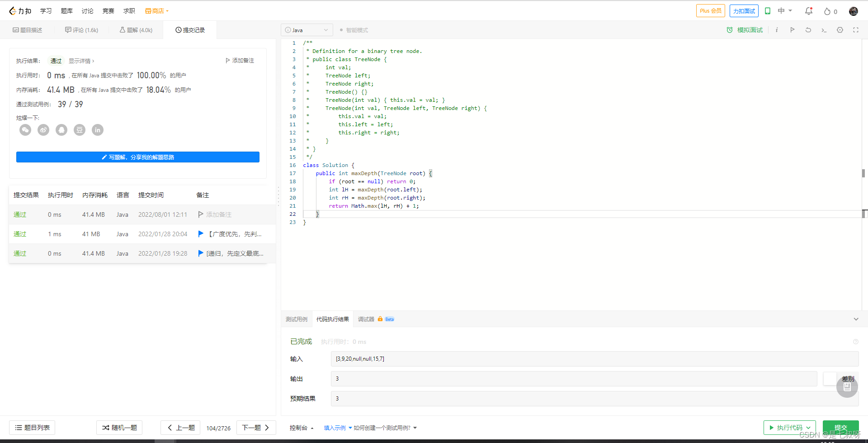Open the Java language dropdown
Screen dimensions: 868x443
[307, 30]
